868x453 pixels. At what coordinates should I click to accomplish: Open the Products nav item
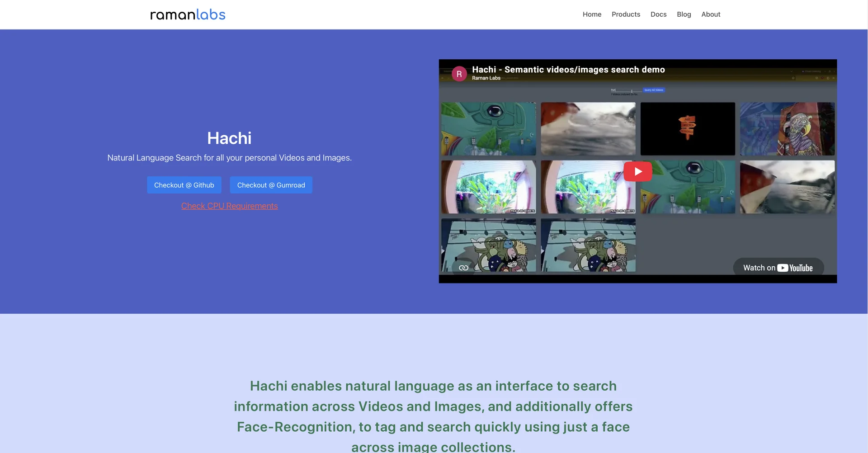(626, 14)
